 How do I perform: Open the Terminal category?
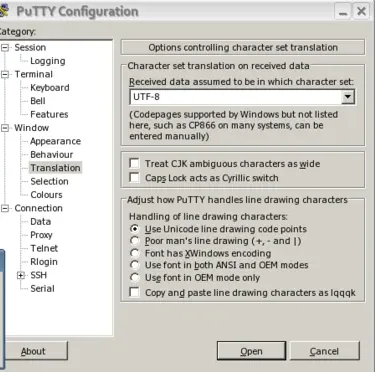click(33, 74)
